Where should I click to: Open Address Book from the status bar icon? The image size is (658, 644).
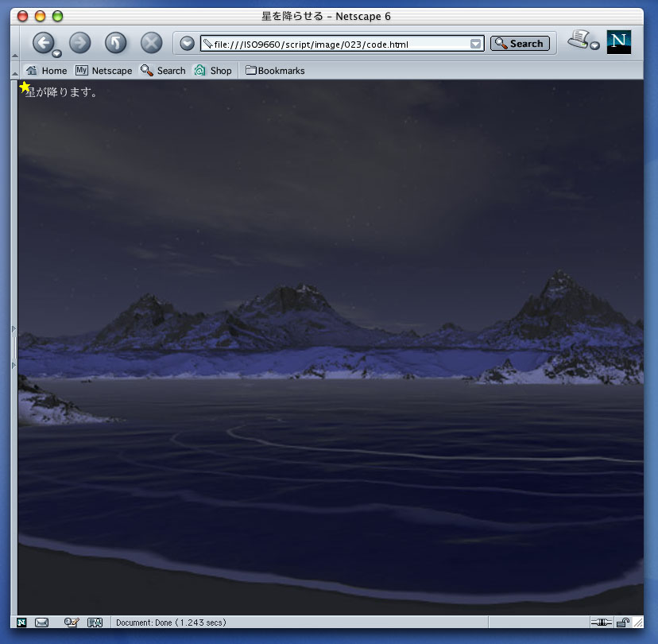(95, 623)
